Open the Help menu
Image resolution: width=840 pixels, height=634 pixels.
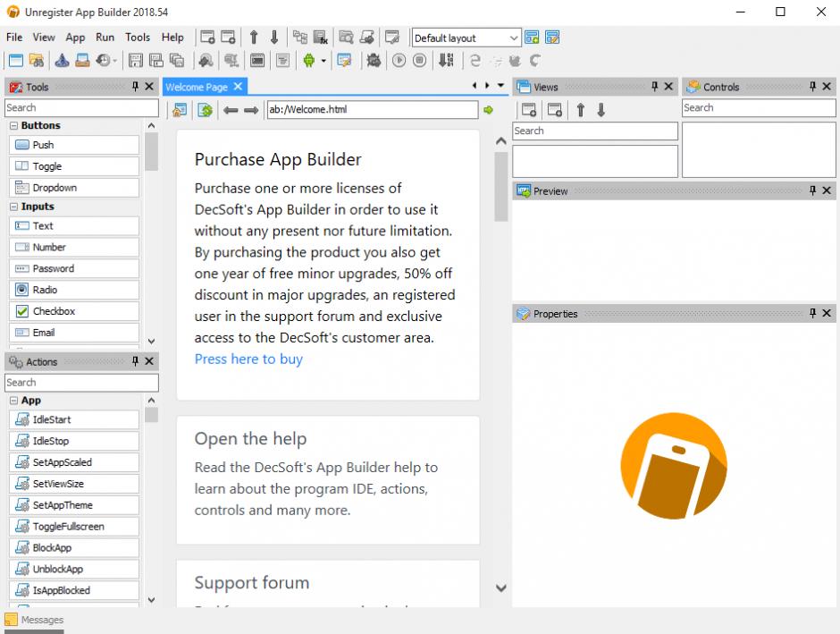[x=172, y=37]
